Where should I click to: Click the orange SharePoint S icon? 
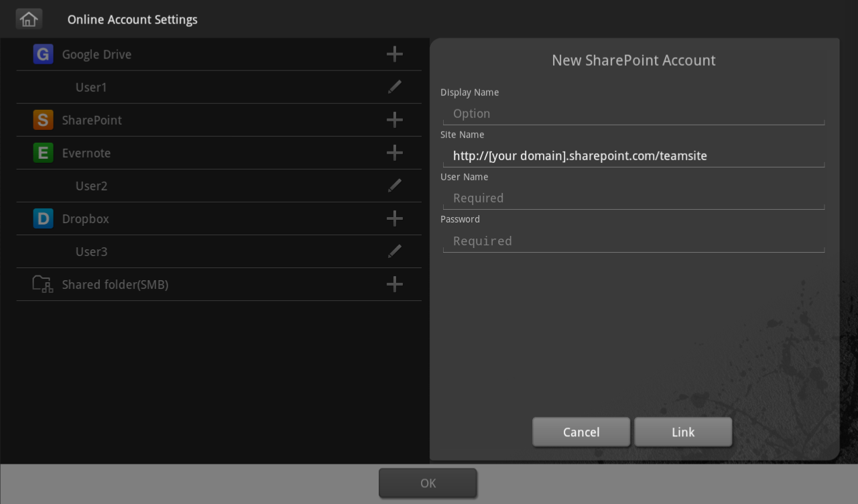click(43, 120)
